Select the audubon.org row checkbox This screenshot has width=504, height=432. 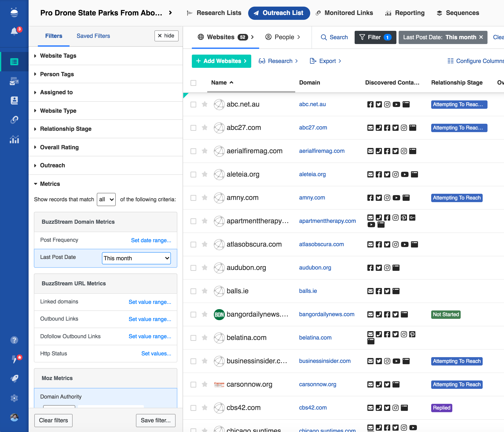[193, 268]
